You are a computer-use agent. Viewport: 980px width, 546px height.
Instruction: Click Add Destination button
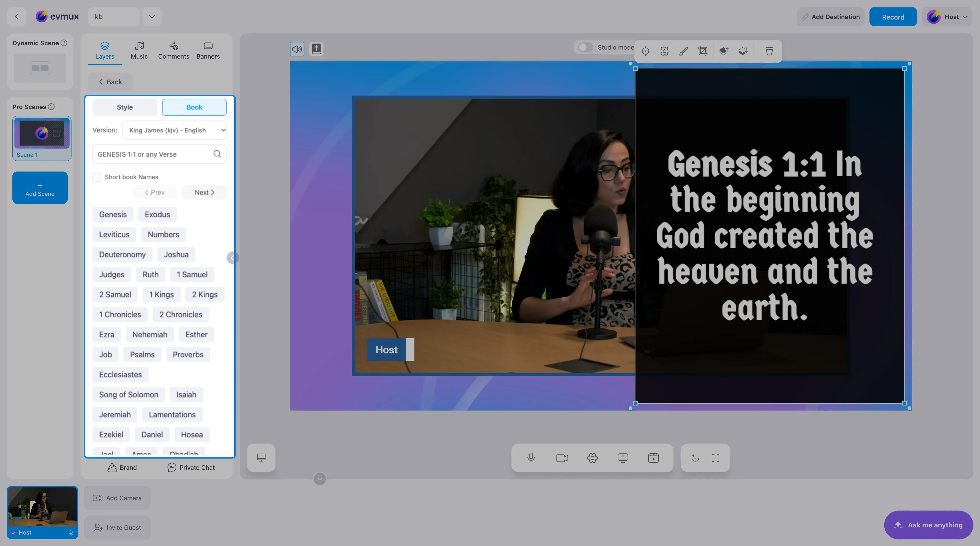point(831,17)
